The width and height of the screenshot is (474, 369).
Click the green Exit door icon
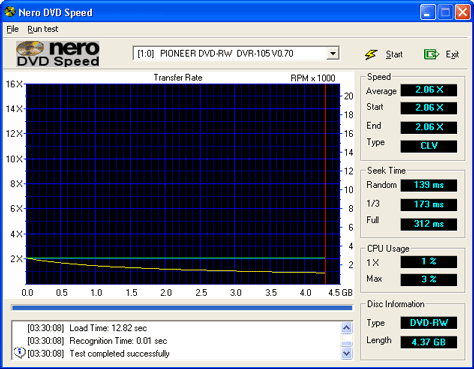click(x=431, y=54)
